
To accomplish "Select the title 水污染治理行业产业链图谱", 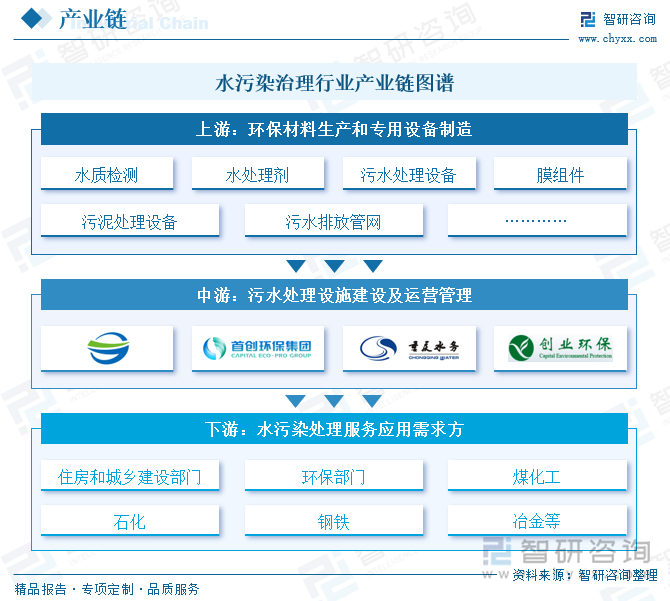I will tap(335, 82).
